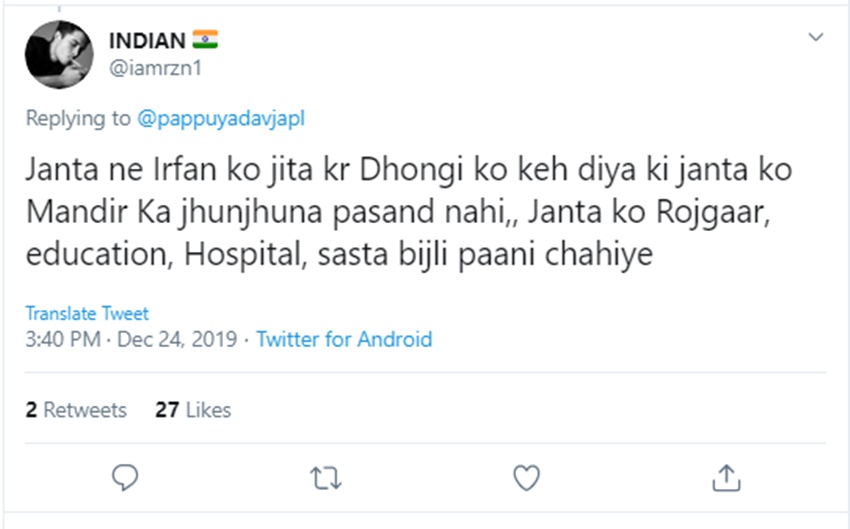
Task: Expand the tweet options chevron
Action: tap(816, 38)
